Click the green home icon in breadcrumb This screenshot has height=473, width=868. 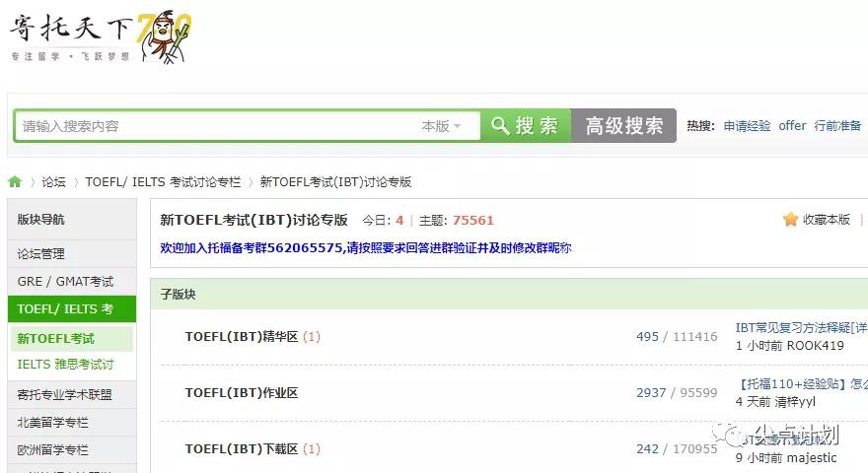pos(15,181)
